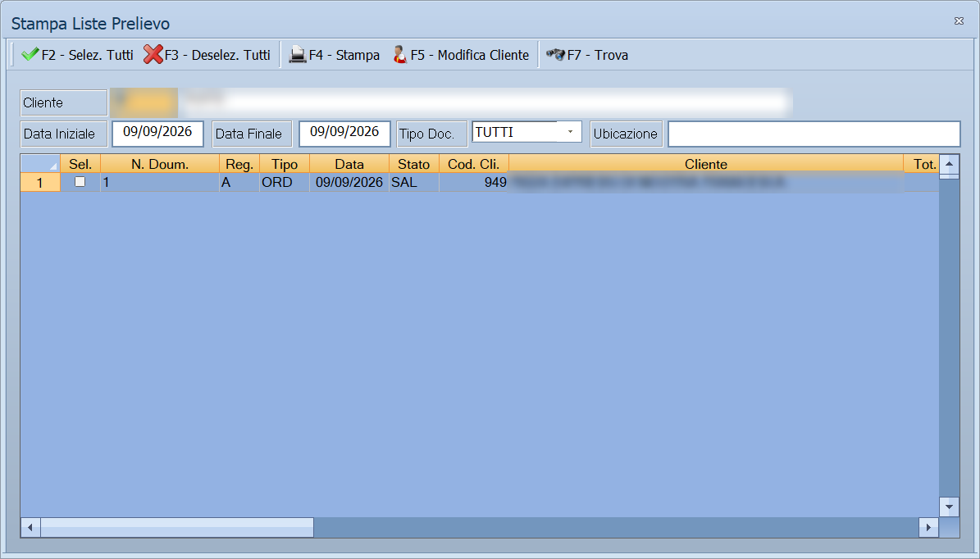Click the Tipo column header

coord(285,164)
